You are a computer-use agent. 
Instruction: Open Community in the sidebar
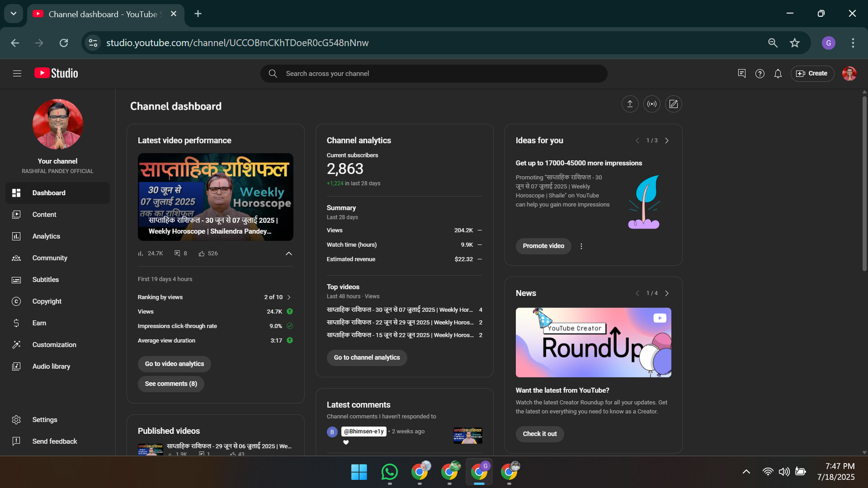[x=58, y=258]
